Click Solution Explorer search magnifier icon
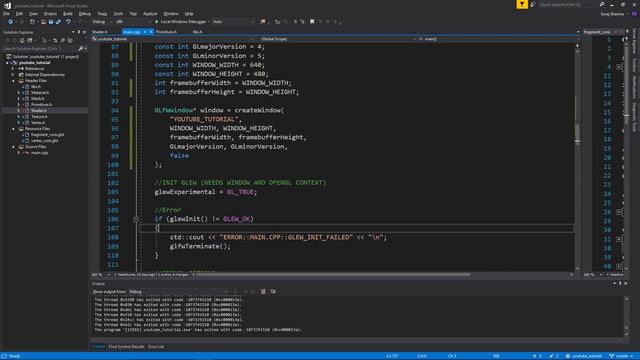 tap(81, 49)
